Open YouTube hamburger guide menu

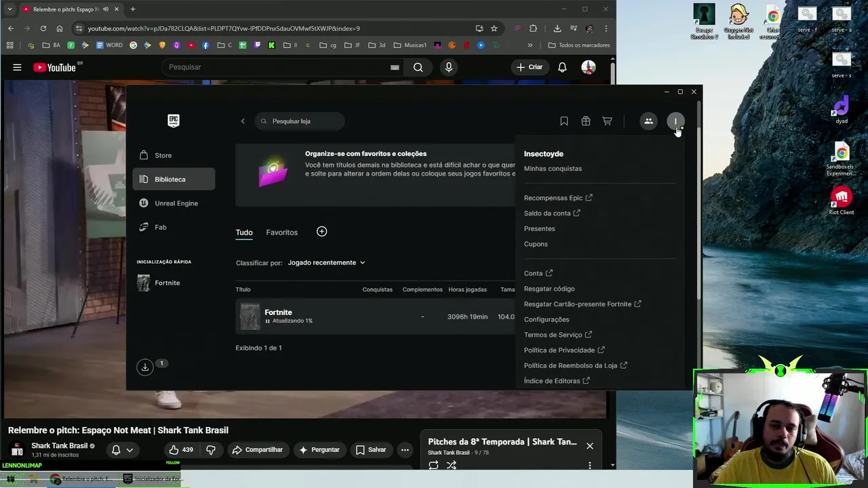[x=17, y=67]
